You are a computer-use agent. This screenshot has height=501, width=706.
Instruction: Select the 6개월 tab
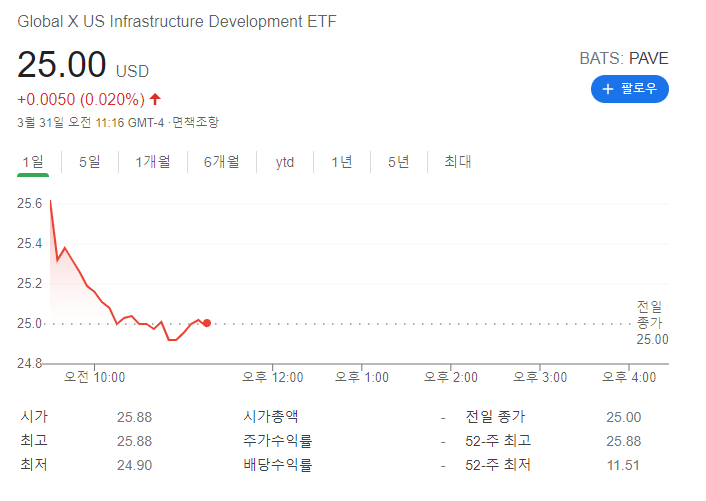pos(222,162)
